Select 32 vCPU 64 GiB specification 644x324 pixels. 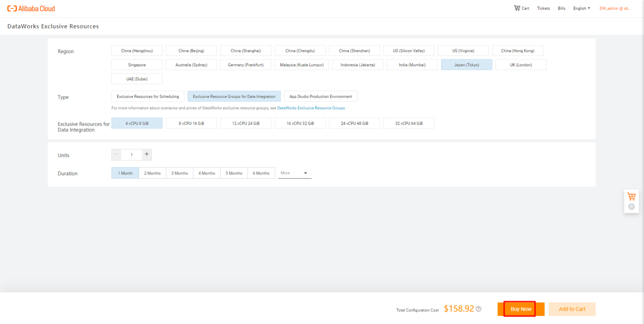(x=409, y=123)
